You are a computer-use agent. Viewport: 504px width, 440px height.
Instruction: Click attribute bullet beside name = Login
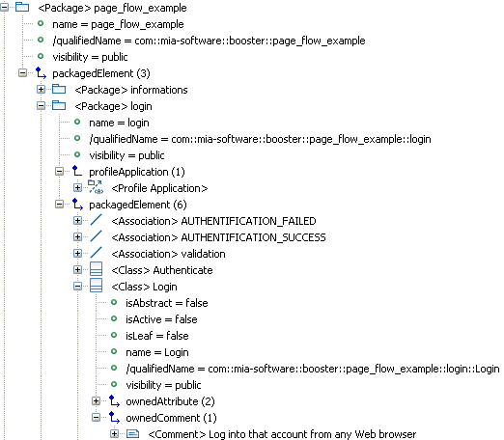(114, 351)
